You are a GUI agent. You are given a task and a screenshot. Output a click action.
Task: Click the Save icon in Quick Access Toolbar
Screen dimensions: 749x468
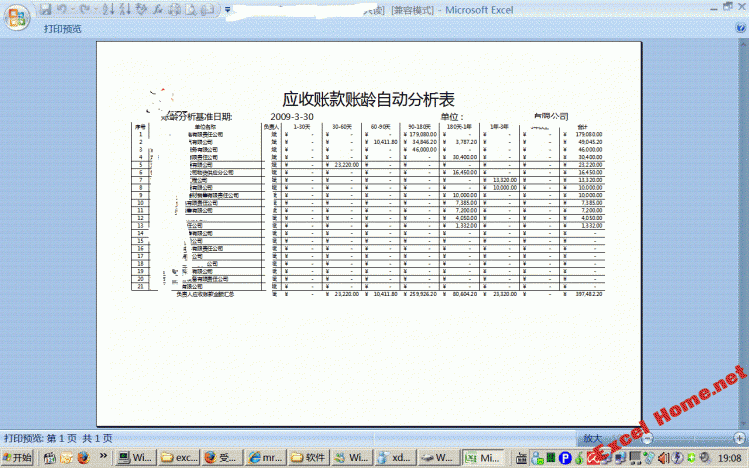click(x=45, y=10)
